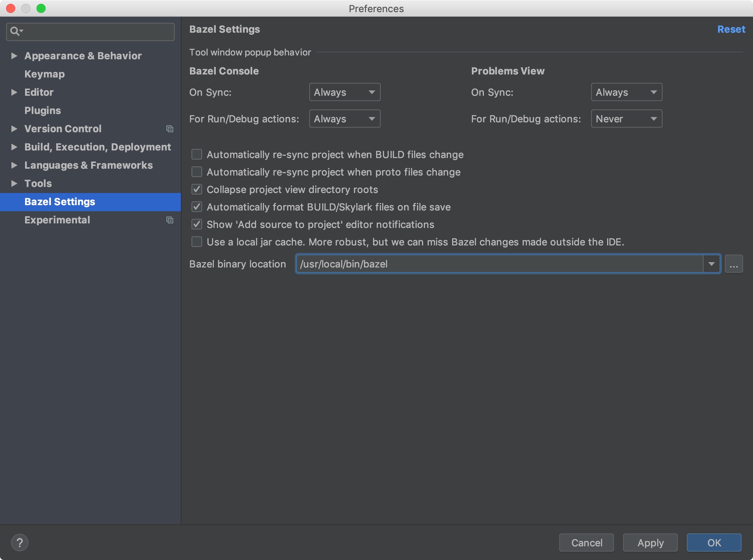Image resolution: width=753 pixels, height=560 pixels.
Task: Enable Use a local jar cache option
Action: click(197, 242)
